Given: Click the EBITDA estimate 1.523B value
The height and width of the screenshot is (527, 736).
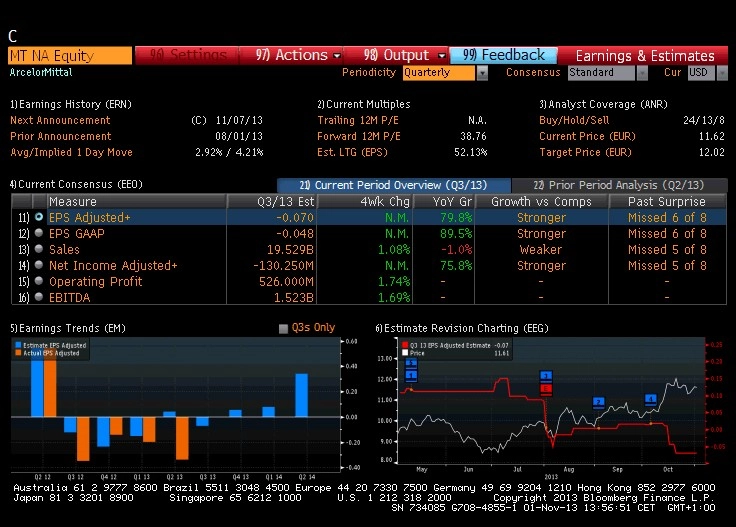Looking at the screenshot, I should (294, 298).
